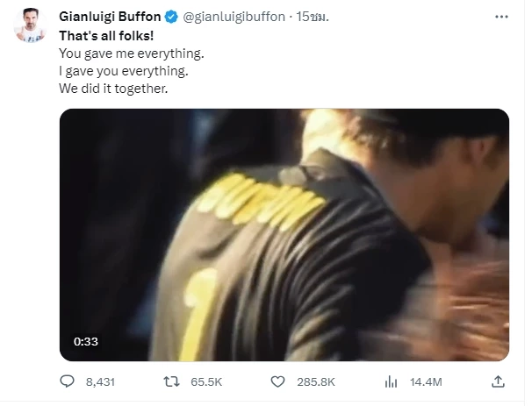Retweet the post using the retweet icon
The width and height of the screenshot is (532, 406).
point(174,381)
